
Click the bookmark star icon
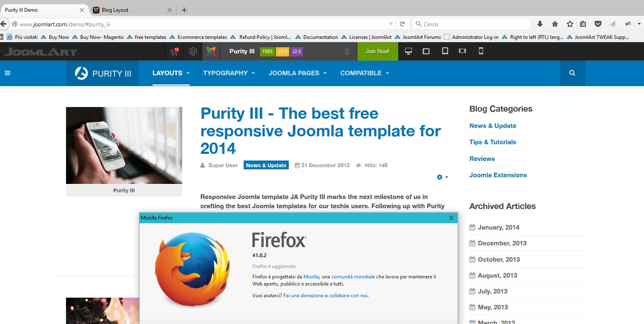click(570, 24)
